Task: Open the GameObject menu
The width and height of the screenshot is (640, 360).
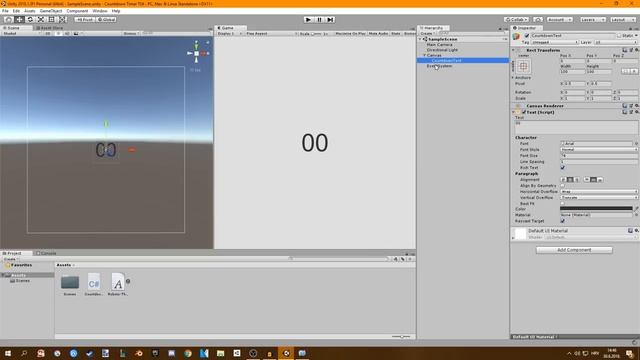Action: click(x=51, y=11)
